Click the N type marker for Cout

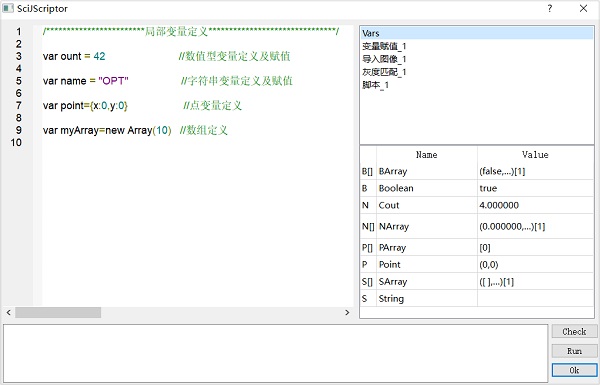click(365, 205)
